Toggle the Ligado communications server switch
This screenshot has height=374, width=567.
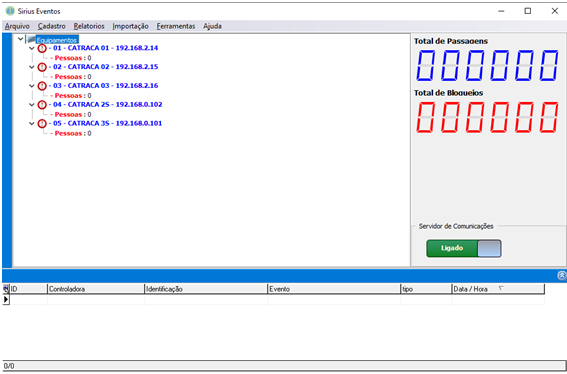point(464,248)
